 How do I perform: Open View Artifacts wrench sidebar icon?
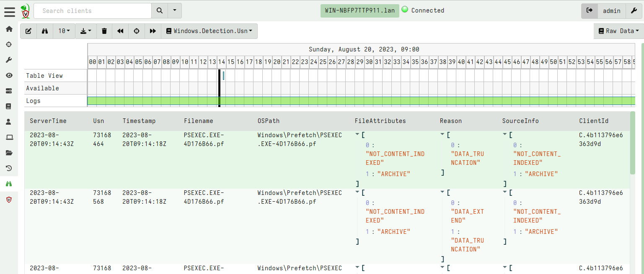(x=9, y=60)
